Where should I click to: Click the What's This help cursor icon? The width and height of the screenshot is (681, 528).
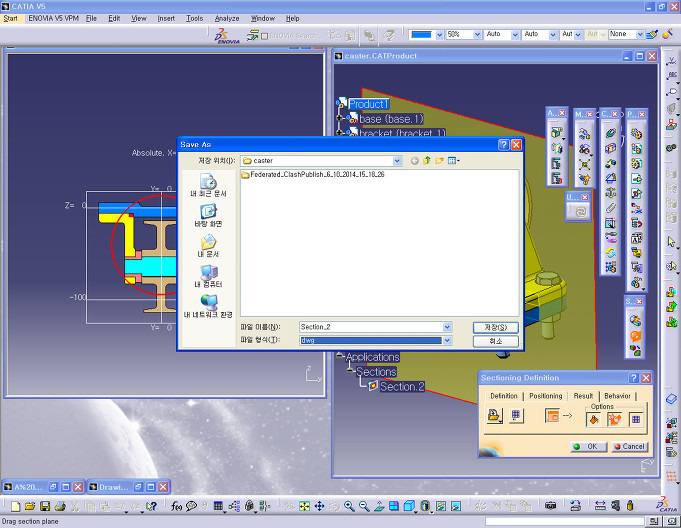coord(151,506)
